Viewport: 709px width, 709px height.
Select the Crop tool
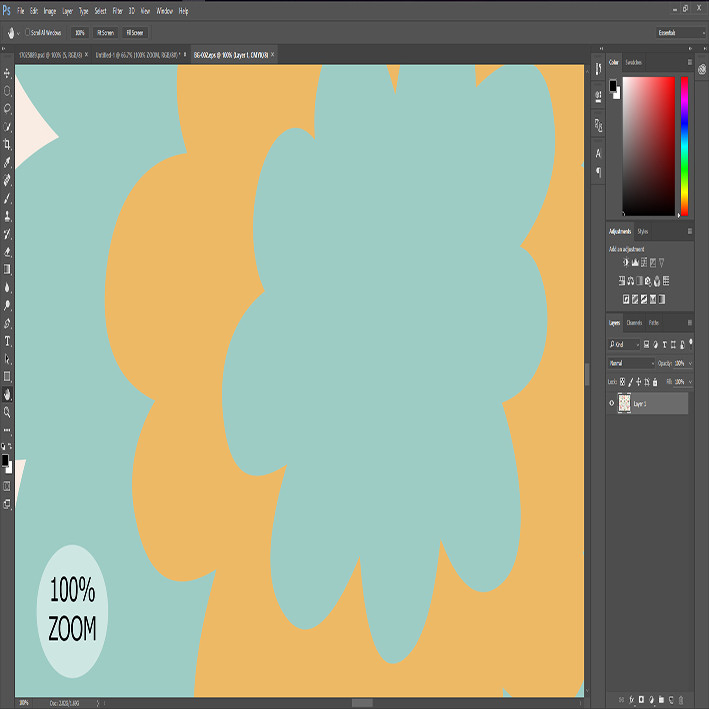tap(7, 144)
